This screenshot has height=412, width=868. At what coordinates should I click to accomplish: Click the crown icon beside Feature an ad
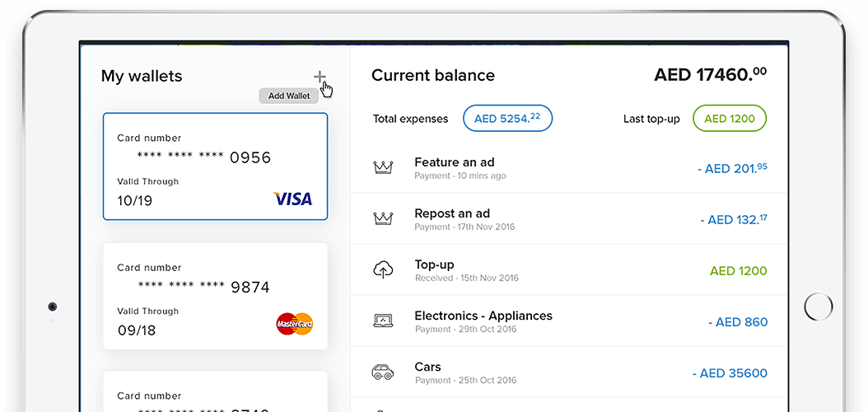pos(383,167)
